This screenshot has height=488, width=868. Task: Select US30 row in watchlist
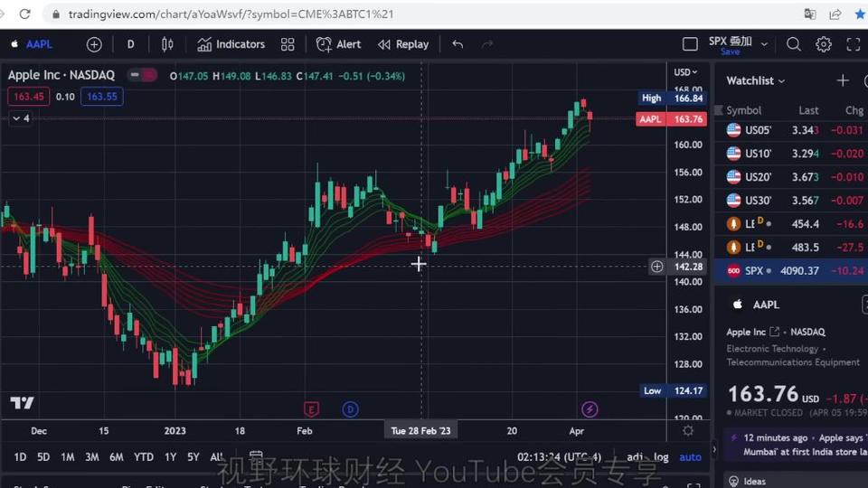[x=792, y=201]
